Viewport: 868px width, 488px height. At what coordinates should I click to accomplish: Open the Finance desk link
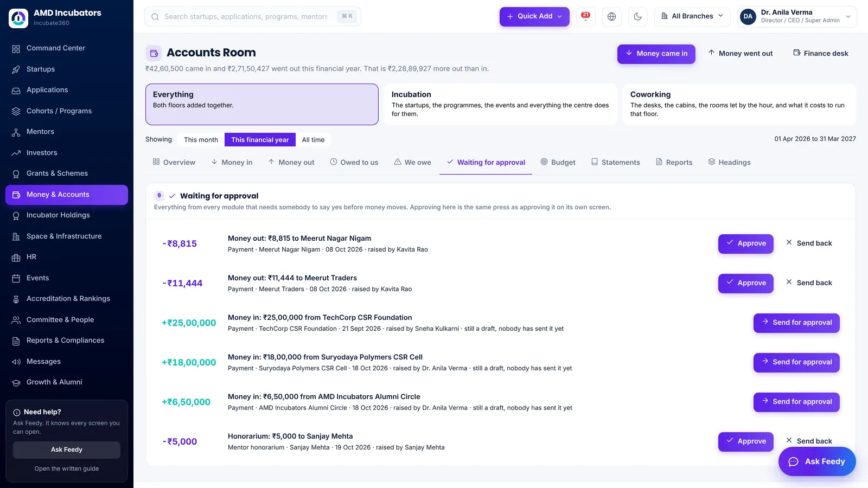pyautogui.click(x=821, y=54)
